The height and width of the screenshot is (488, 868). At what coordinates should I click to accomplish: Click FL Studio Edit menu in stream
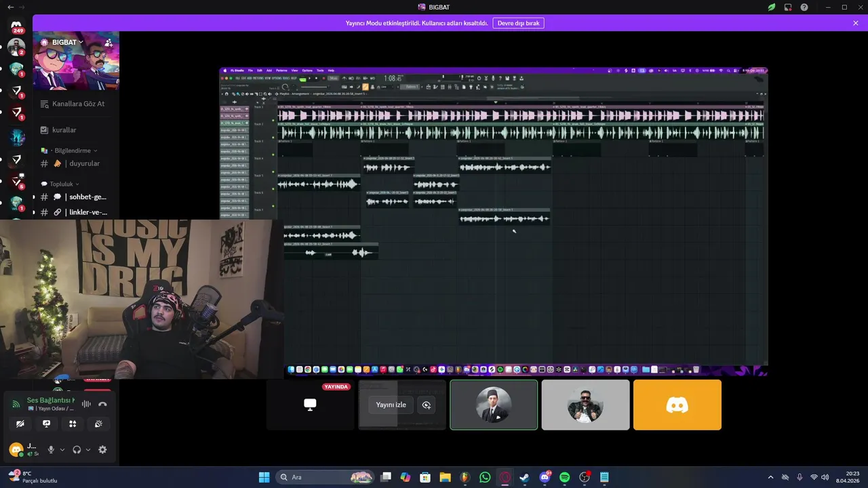[x=260, y=70]
